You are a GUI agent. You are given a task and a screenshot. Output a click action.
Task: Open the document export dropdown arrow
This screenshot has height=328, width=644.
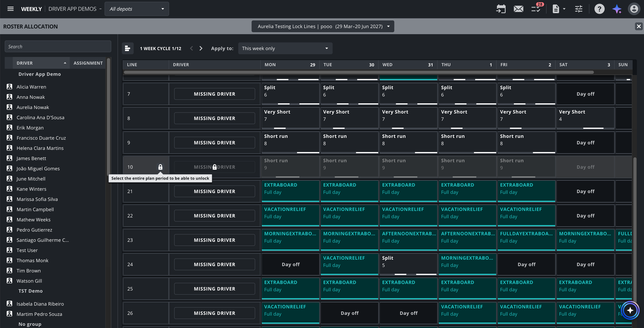point(564,9)
